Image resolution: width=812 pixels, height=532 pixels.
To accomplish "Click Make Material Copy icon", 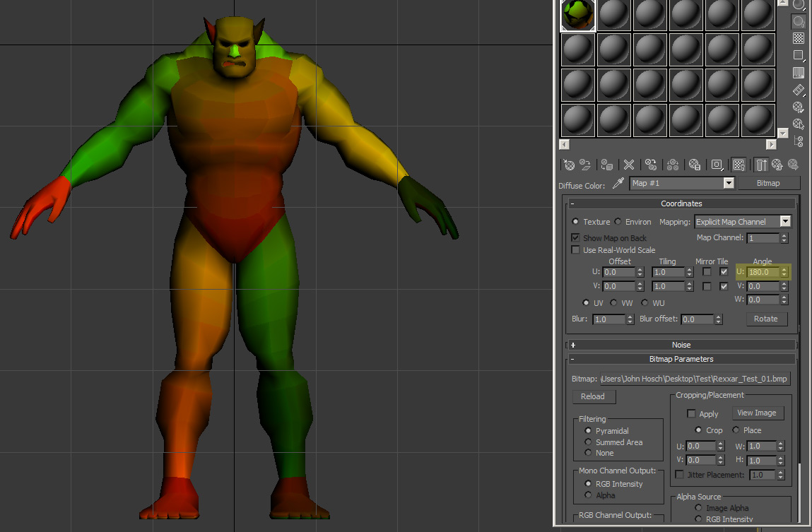I will coord(651,165).
